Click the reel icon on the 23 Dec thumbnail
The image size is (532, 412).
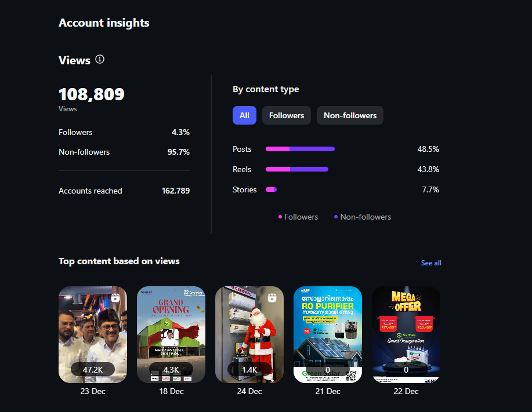pyautogui.click(x=115, y=298)
